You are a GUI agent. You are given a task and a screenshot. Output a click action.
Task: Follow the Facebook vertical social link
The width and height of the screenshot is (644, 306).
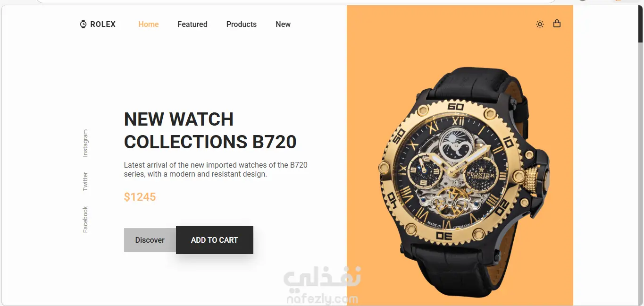tap(85, 219)
